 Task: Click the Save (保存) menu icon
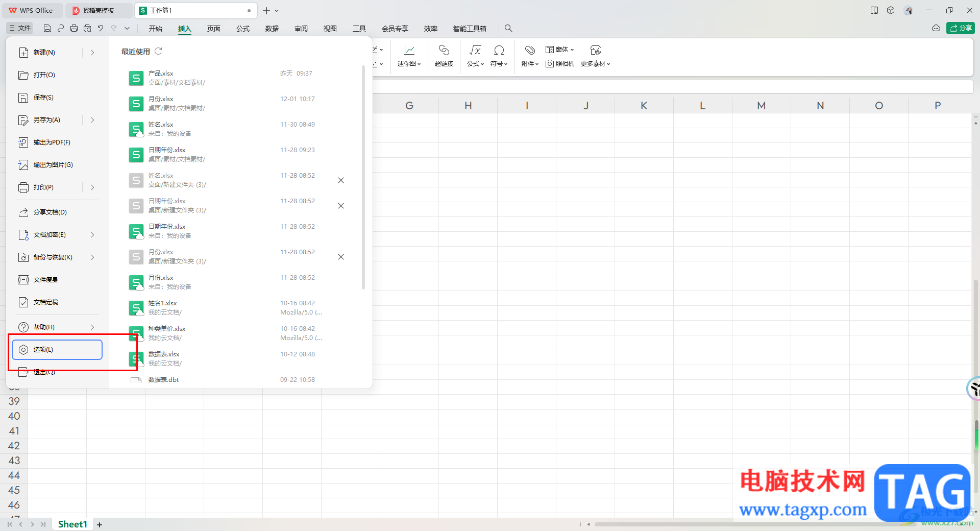pos(23,98)
